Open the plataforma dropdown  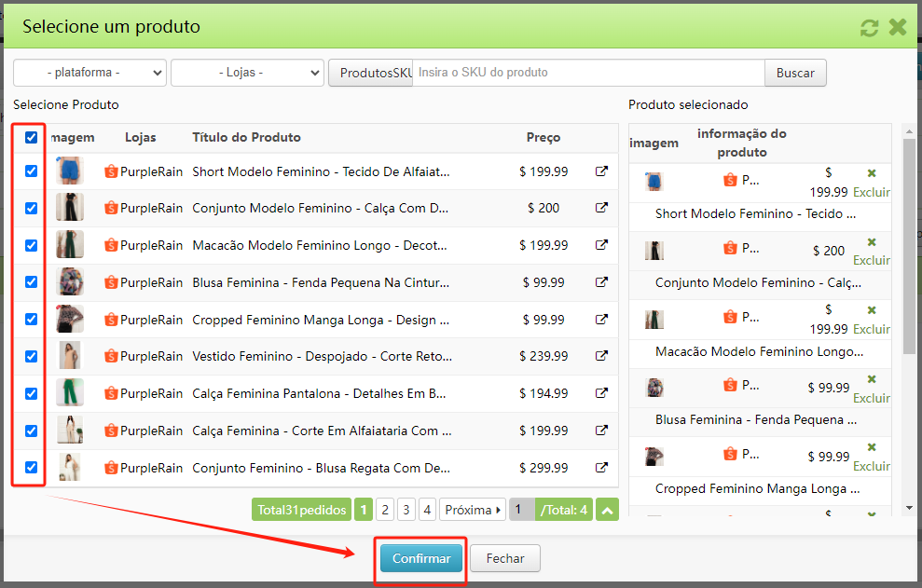[89, 73]
